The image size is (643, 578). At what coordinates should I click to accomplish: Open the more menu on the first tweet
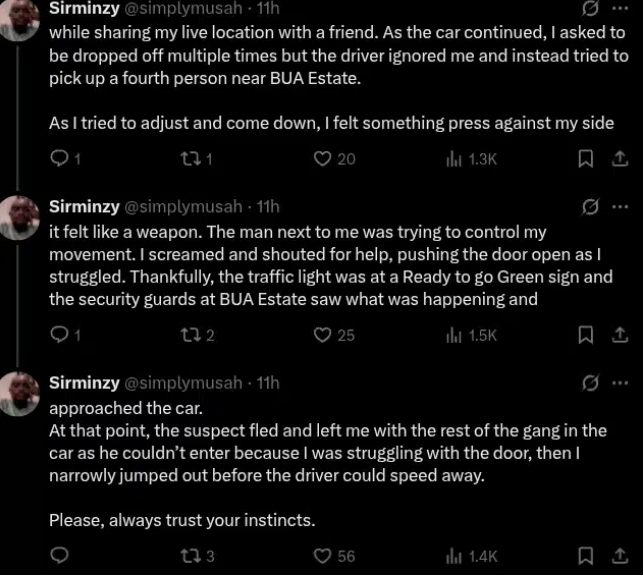(x=620, y=9)
